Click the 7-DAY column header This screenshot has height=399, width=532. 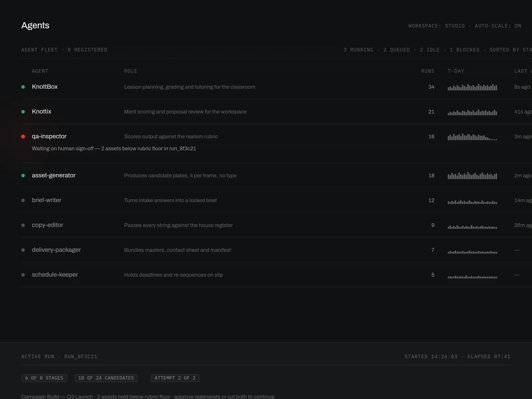click(x=456, y=71)
